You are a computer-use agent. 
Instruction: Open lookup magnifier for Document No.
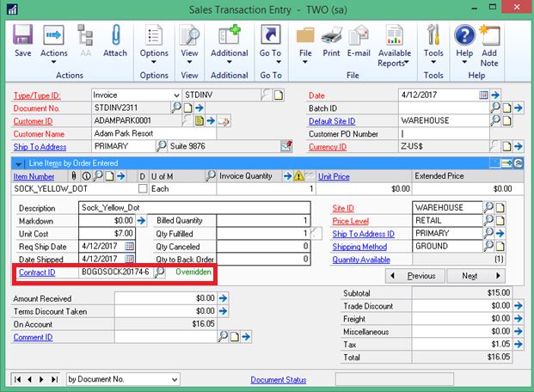pyautogui.click(x=176, y=107)
